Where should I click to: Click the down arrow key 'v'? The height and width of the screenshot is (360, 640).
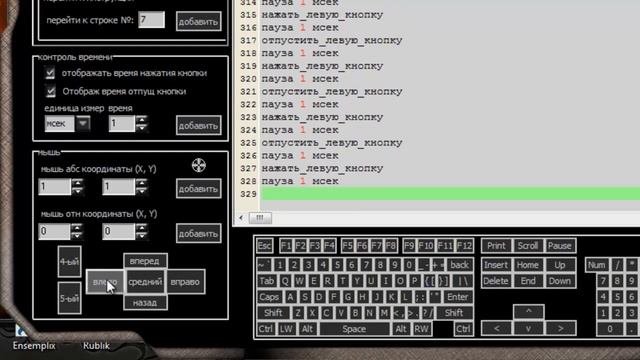pos(528,329)
